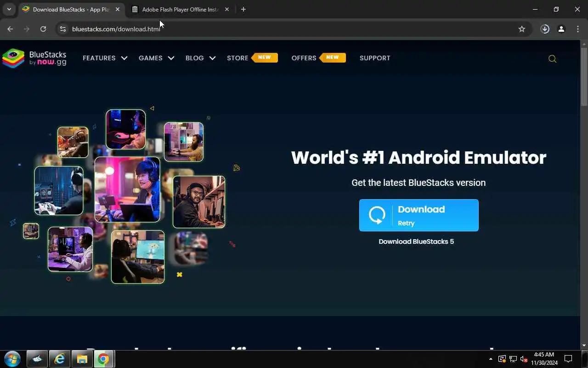Close the Adobe Flash Player tab
588x368 pixels.
tap(227, 9)
